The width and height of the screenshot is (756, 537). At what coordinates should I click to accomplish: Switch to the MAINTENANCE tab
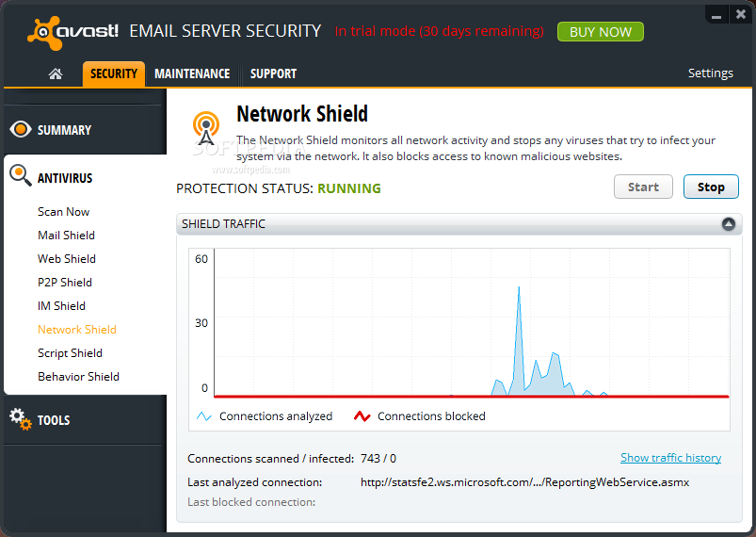point(192,73)
